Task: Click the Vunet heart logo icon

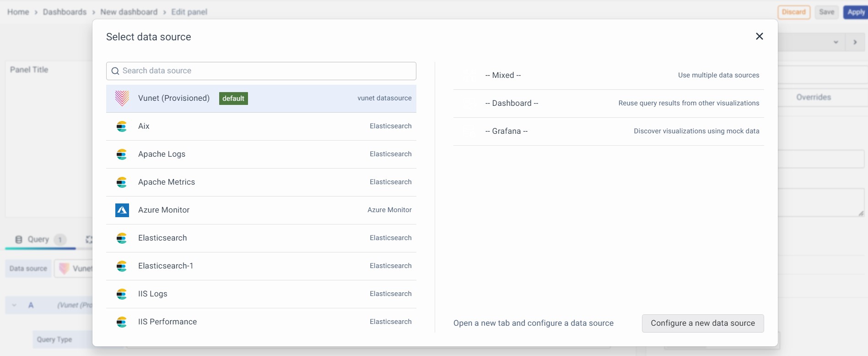Action: [122, 99]
